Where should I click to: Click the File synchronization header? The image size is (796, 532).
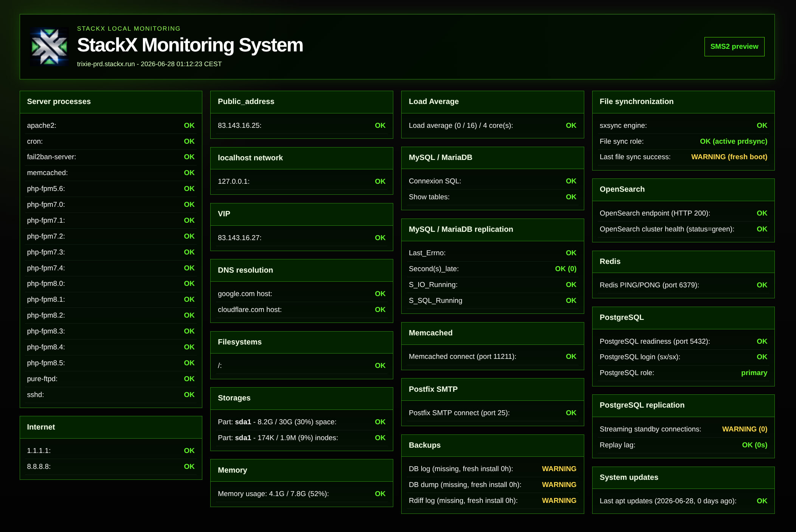tap(683, 102)
